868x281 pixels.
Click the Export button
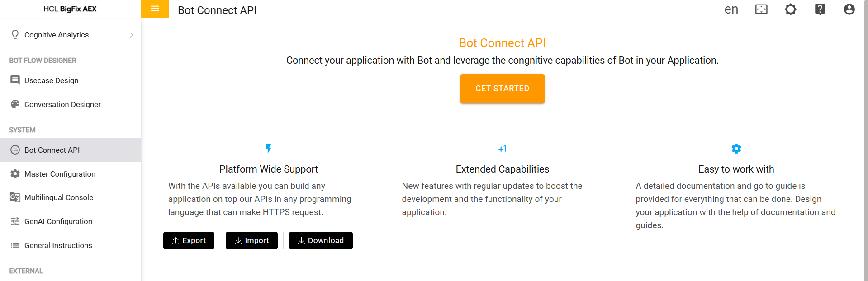click(189, 240)
